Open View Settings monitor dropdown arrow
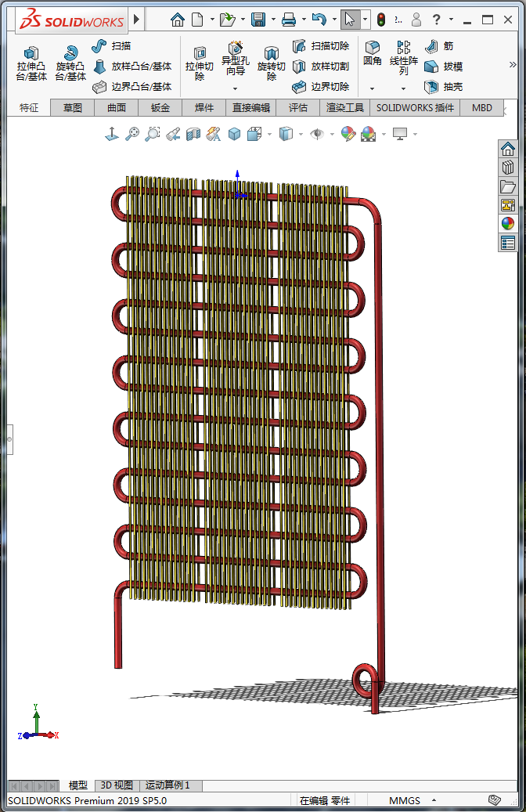The width and height of the screenshot is (526, 812). (x=415, y=135)
